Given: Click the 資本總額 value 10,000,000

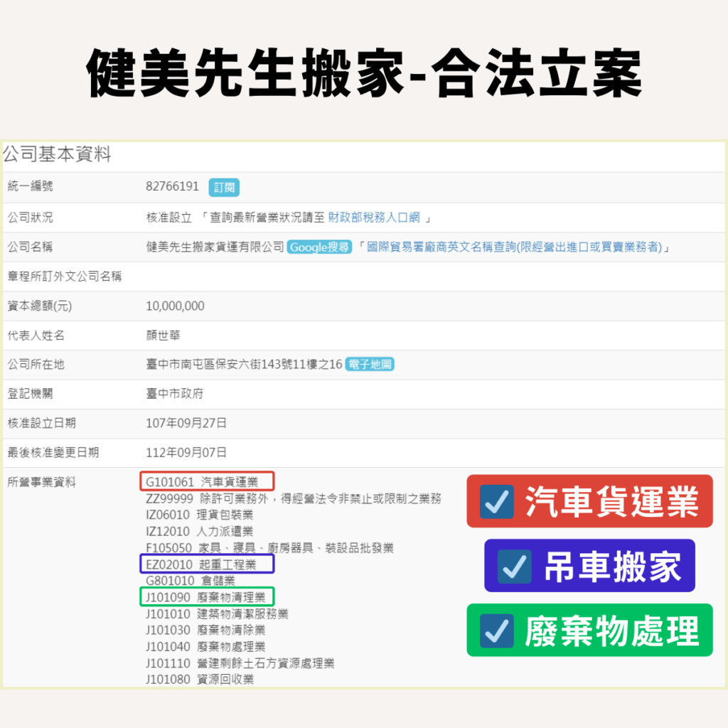Looking at the screenshot, I should click(x=175, y=306).
